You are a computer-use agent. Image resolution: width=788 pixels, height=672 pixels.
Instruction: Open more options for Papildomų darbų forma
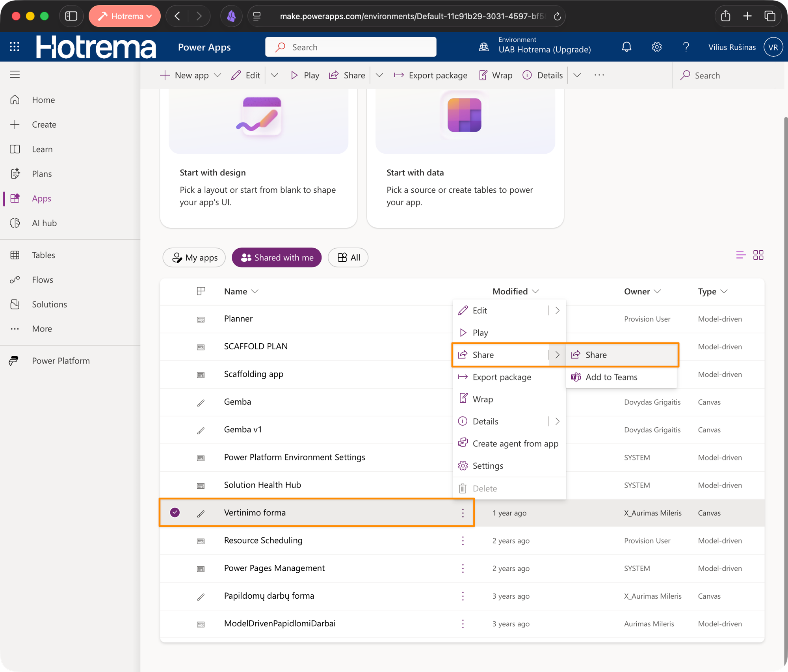click(x=463, y=596)
